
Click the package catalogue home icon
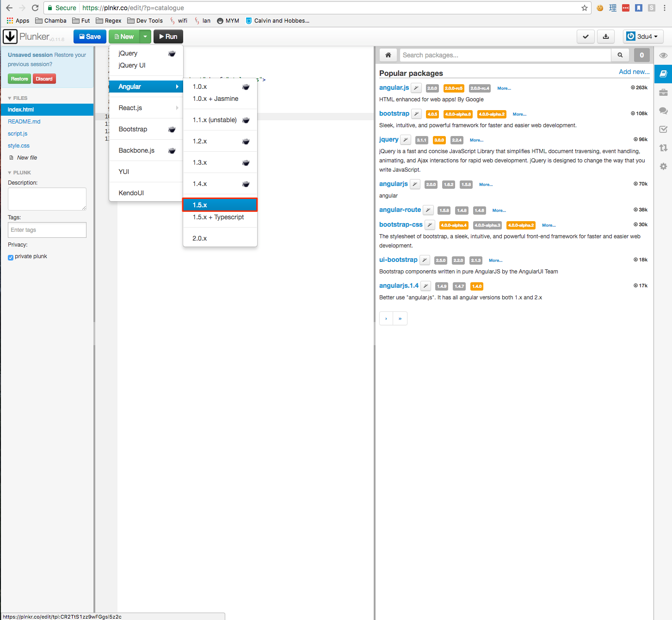pyautogui.click(x=388, y=55)
